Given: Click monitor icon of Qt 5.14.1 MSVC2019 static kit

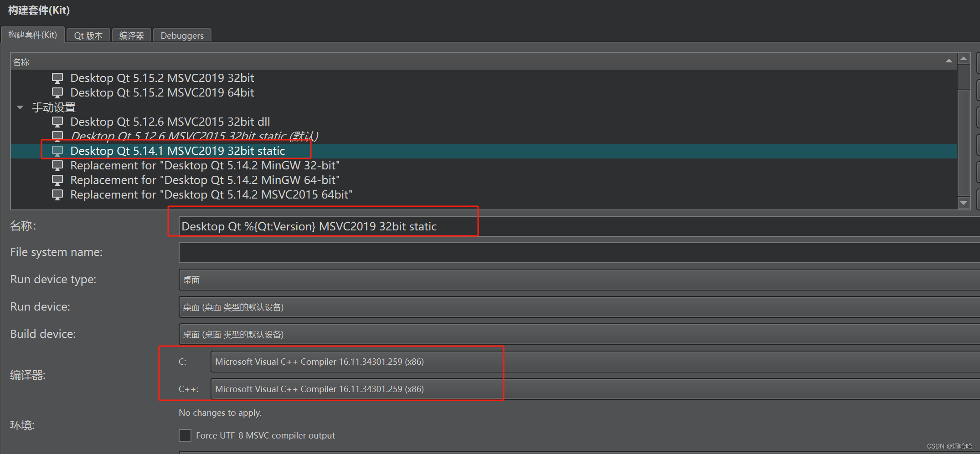Looking at the screenshot, I should click(57, 151).
